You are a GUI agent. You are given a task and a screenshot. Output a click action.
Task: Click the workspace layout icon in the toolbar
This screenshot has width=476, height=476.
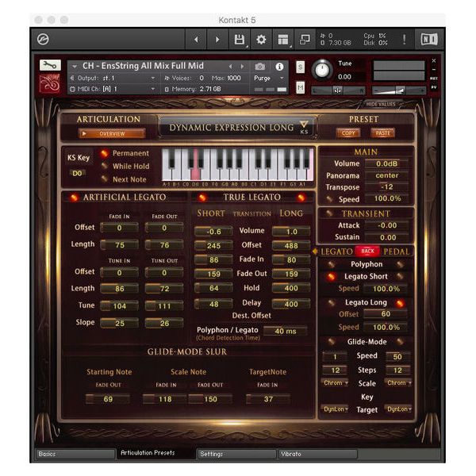(282, 39)
